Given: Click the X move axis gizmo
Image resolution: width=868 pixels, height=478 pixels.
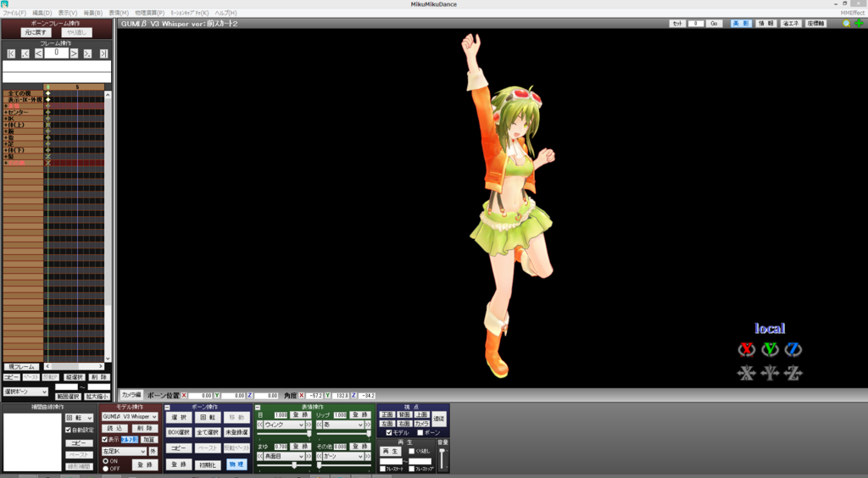Looking at the screenshot, I should (747, 374).
